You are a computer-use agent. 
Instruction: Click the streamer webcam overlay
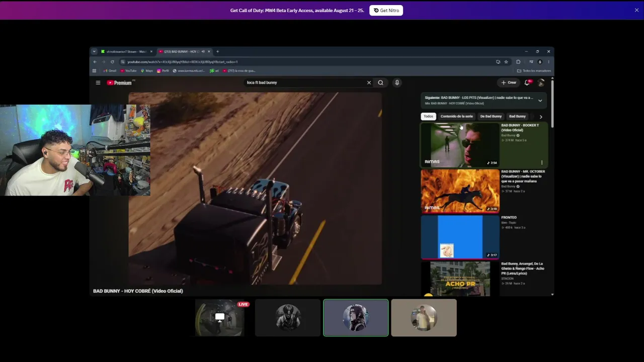tap(75, 150)
